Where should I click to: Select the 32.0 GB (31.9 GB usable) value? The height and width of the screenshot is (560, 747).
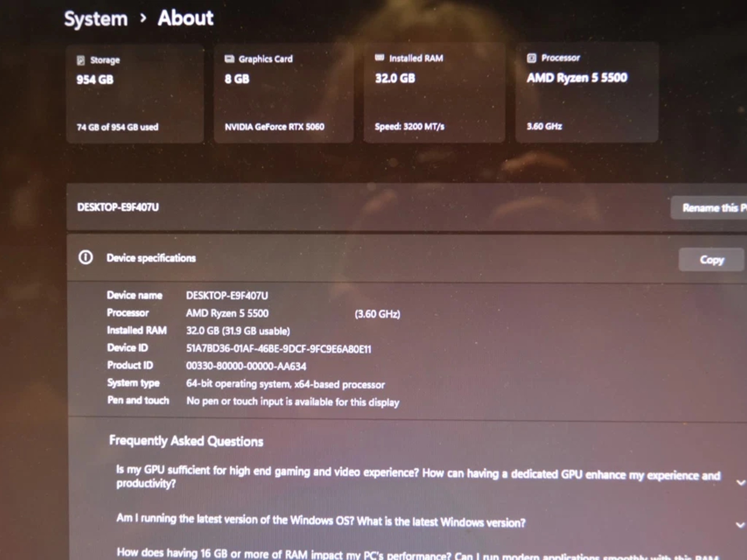[238, 331]
